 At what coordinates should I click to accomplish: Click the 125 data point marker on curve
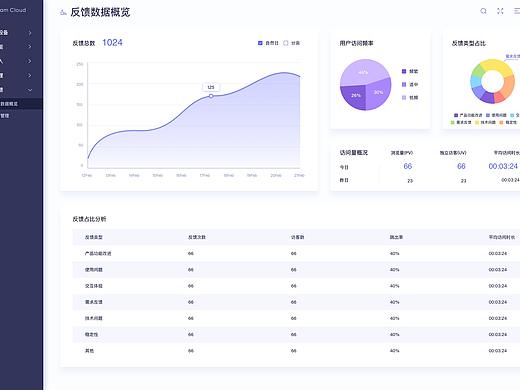point(211,96)
